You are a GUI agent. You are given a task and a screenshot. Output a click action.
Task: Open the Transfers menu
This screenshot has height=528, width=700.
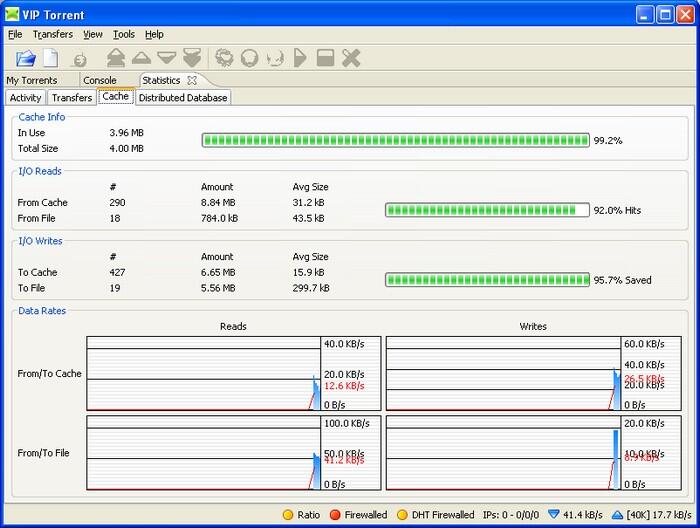click(x=53, y=34)
